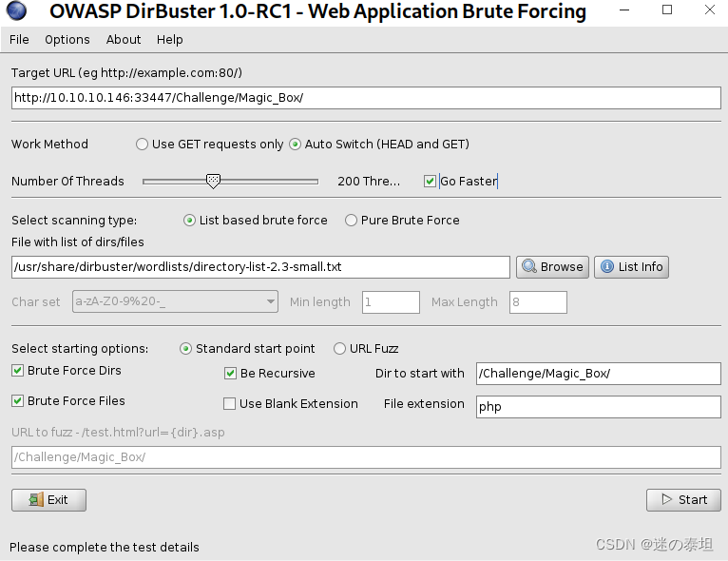Click the File extension field
Viewport: 728px width, 561px height.
click(599, 406)
